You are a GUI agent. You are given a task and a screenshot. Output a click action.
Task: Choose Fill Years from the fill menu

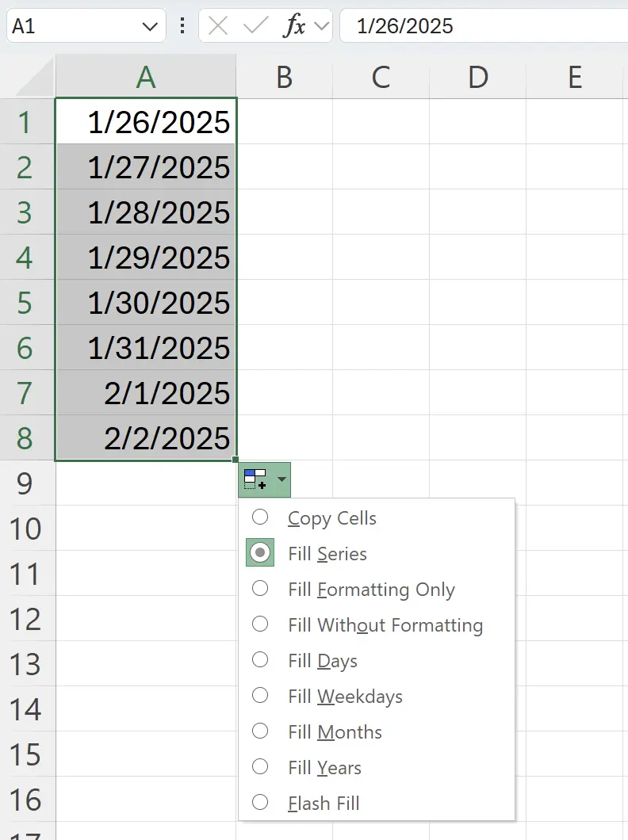(324, 767)
